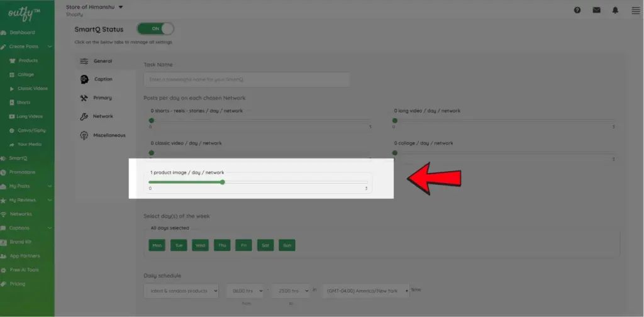This screenshot has width=644, height=317.
Task: Open the notifications bell icon
Action: (x=616, y=10)
